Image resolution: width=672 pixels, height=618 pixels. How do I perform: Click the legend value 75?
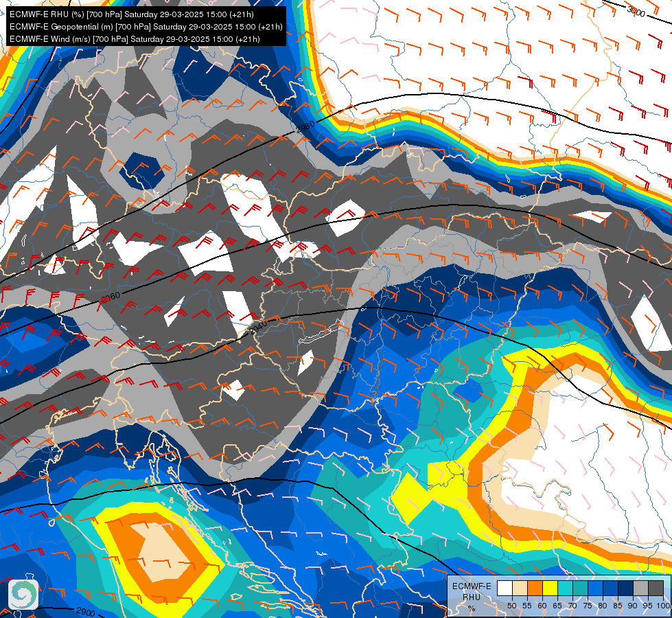coord(588,606)
